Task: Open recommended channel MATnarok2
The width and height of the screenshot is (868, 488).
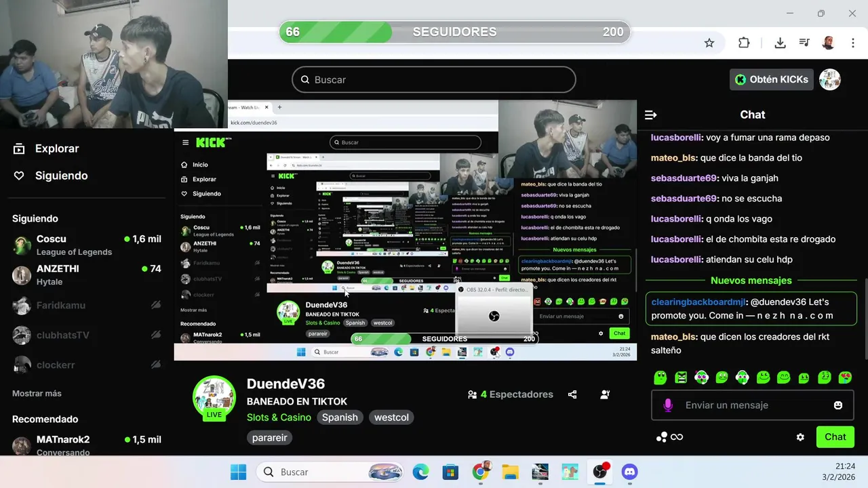Action: [x=87, y=445]
